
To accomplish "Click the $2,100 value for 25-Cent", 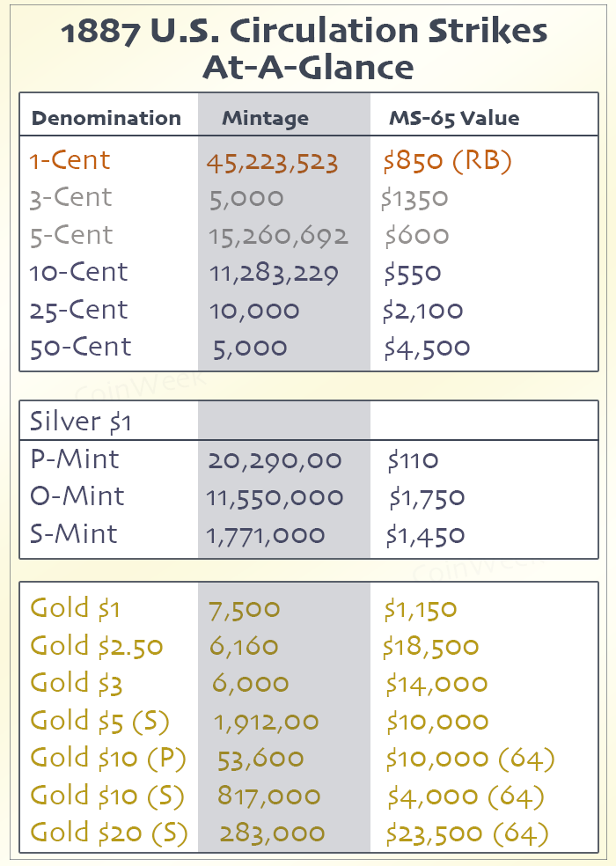I will coord(423,311).
